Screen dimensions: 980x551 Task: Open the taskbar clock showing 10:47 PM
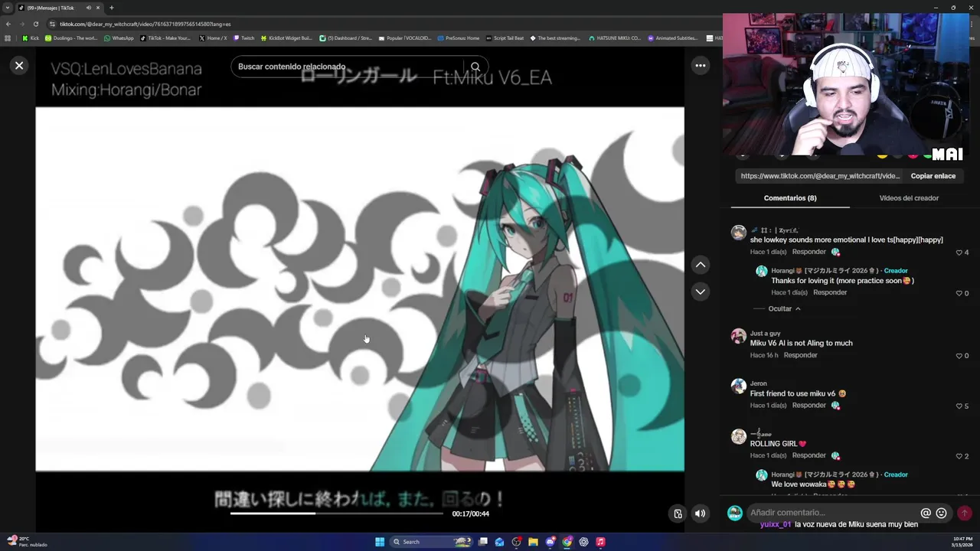(962, 542)
